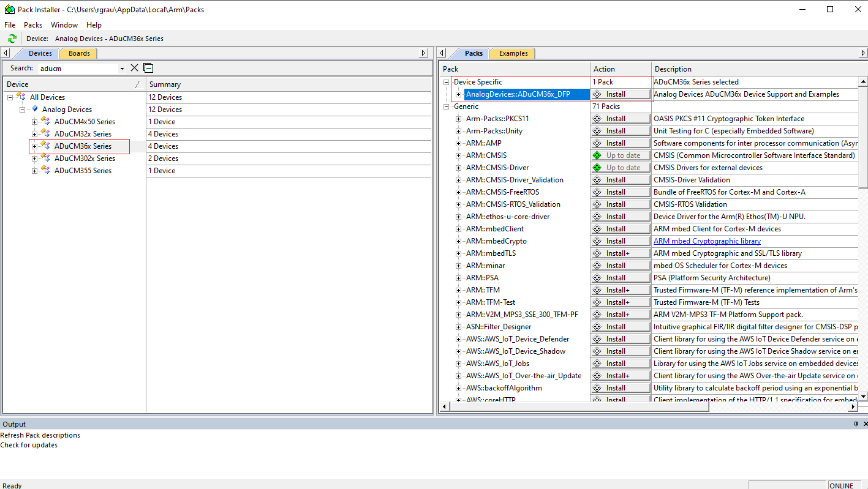The width and height of the screenshot is (868, 489).
Task: Click the ADuCM32x Series device icon
Action: coord(45,133)
